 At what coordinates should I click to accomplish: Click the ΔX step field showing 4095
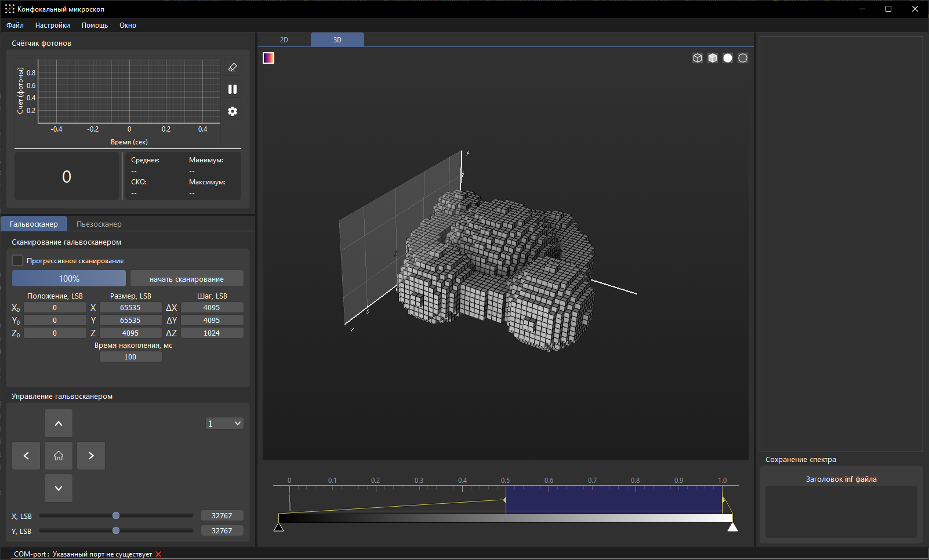tap(212, 308)
